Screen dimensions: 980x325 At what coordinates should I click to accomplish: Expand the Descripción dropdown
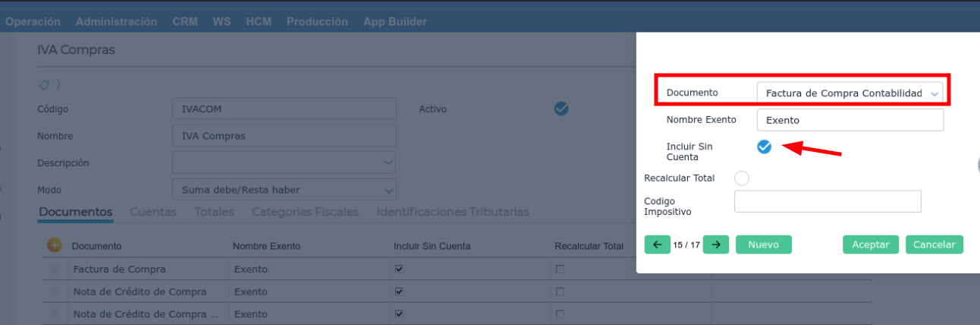coord(388,162)
